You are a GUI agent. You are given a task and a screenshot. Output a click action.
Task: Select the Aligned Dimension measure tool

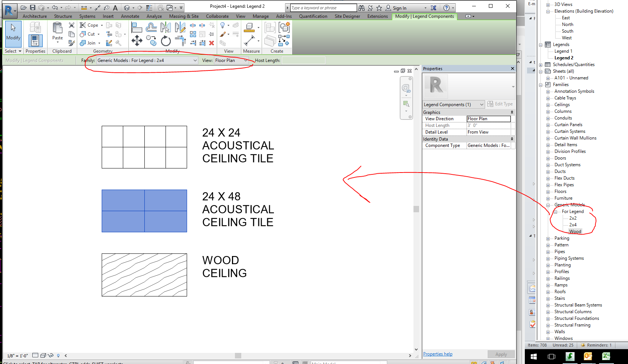249,40
